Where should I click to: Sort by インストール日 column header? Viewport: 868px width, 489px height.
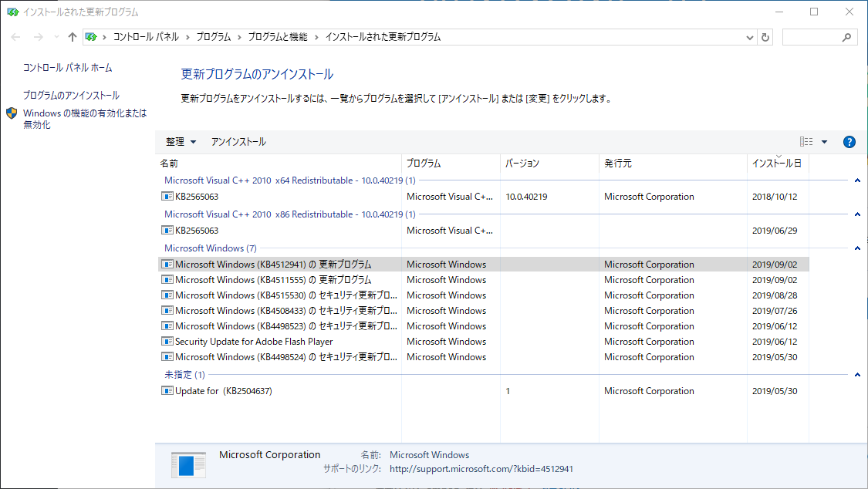(x=778, y=164)
